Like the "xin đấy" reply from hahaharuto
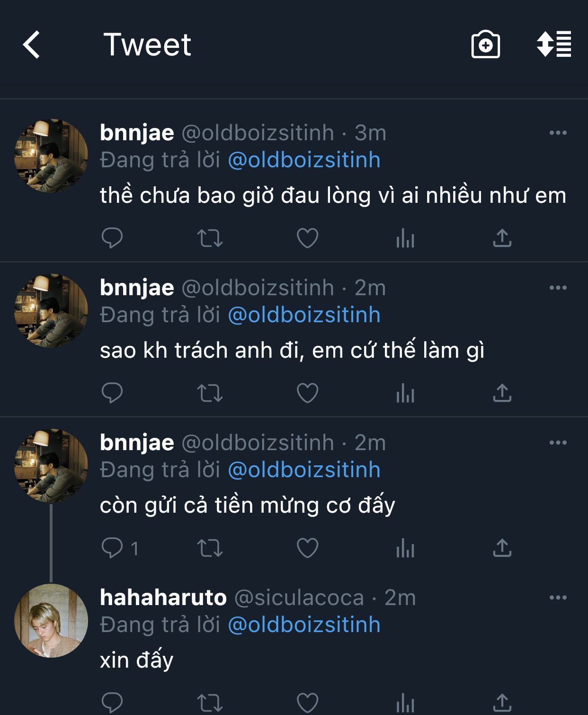 point(307,703)
